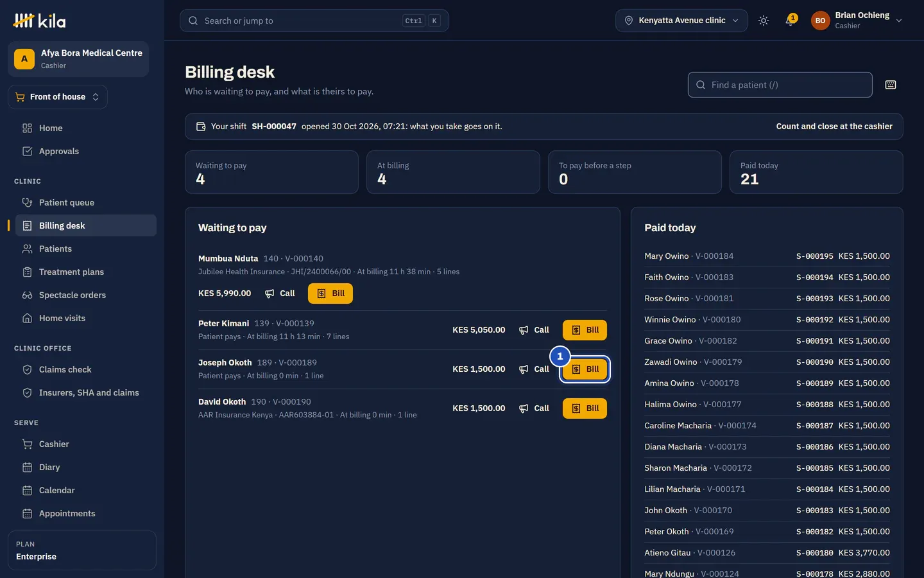Open Patient queue in the sidebar

(x=86, y=203)
